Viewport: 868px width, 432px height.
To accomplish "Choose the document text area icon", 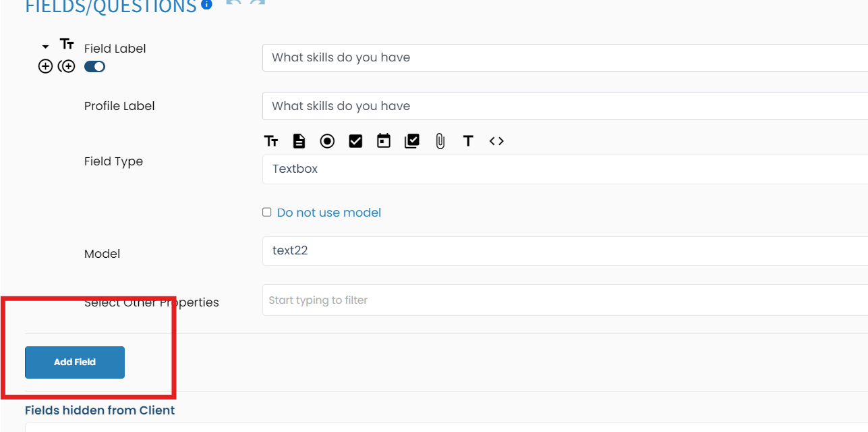I will (x=299, y=141).
